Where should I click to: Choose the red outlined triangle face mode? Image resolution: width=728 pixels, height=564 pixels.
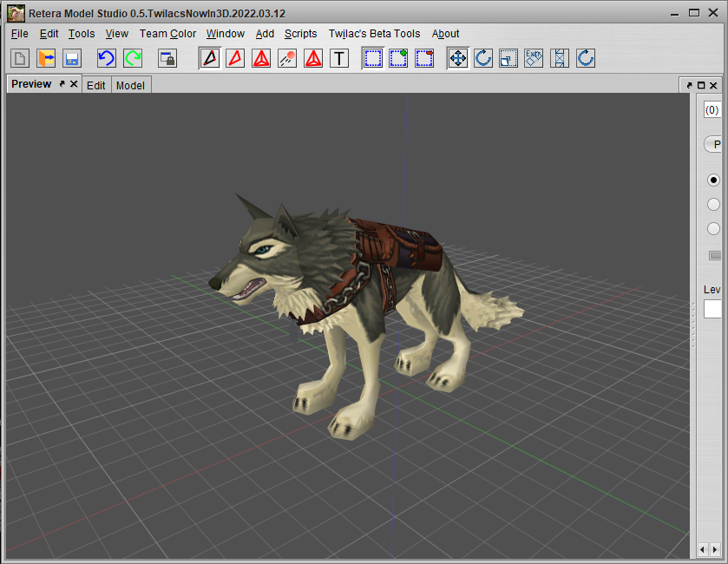point(235,58)
